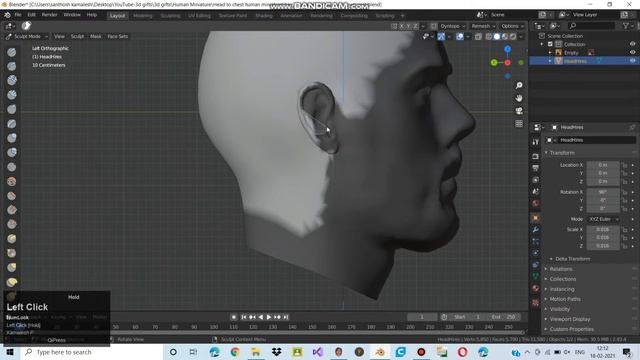Toggle camera view gizmo icon
Image resolution: width=640 pixels, height=360 pixels.
tap(519, 111)
